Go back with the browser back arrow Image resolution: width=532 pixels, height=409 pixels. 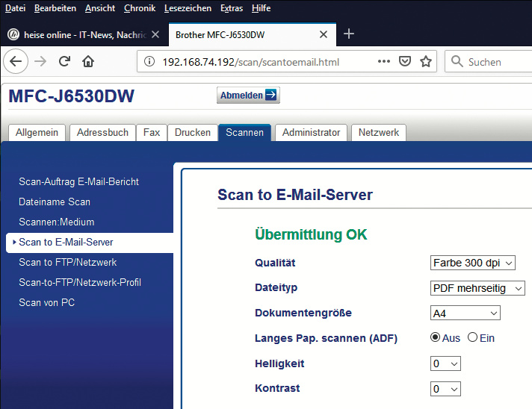[16, 61]
